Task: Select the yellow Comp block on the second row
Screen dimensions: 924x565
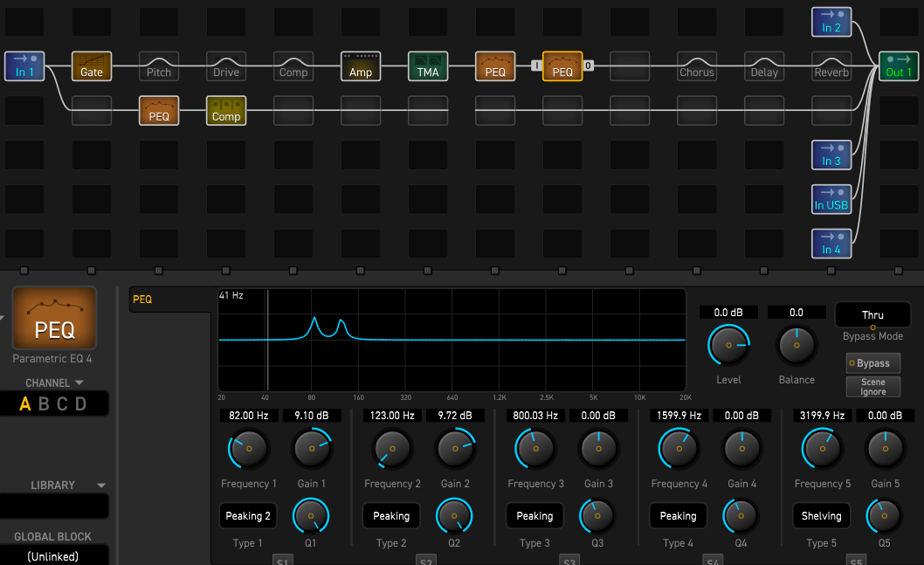Action: [225, 110]
